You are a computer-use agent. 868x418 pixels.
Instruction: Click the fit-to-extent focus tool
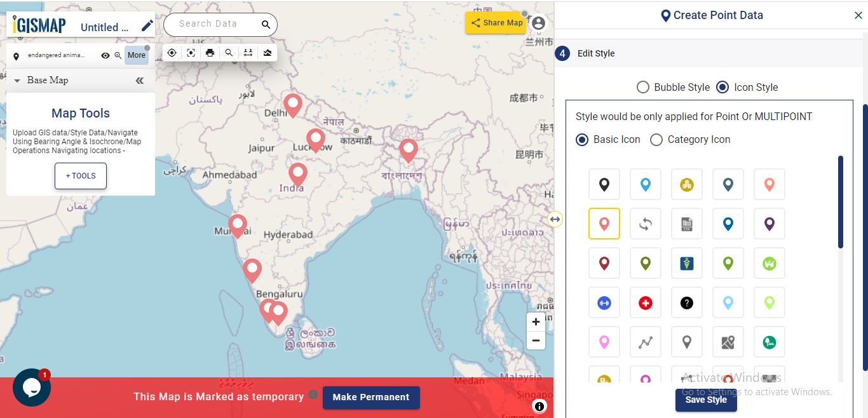tap(191, 53)
